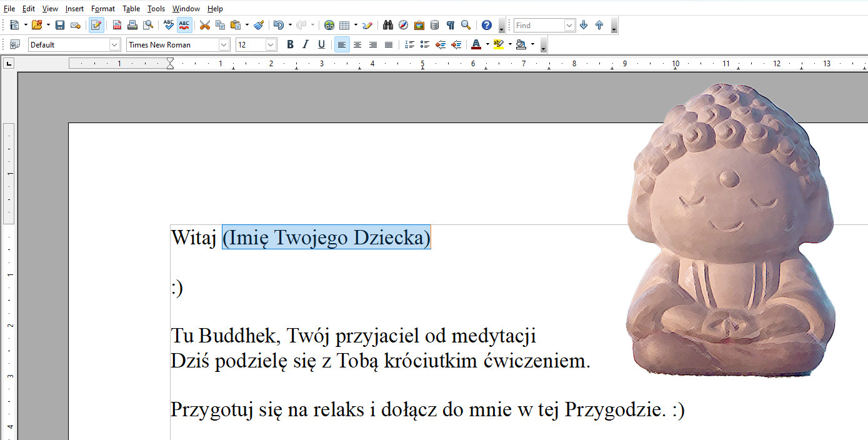Insert a table with Table icon
This screenshot has height=440, width=868.
344,25
